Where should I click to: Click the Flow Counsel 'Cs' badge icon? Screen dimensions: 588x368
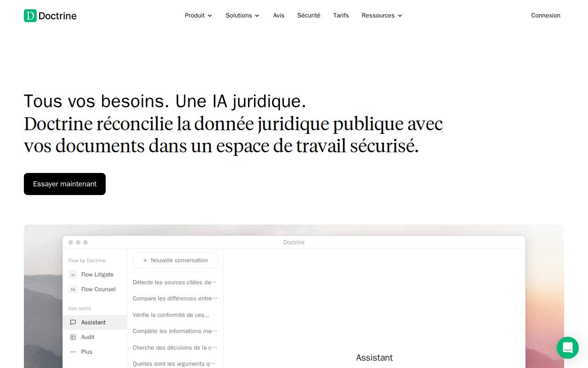(x=73, y=289)
